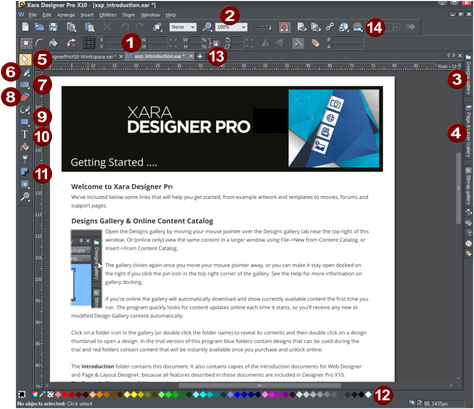Pick the yellow color swatch
The height and width of the screenshot is (409, 474).
click(134, 395)
